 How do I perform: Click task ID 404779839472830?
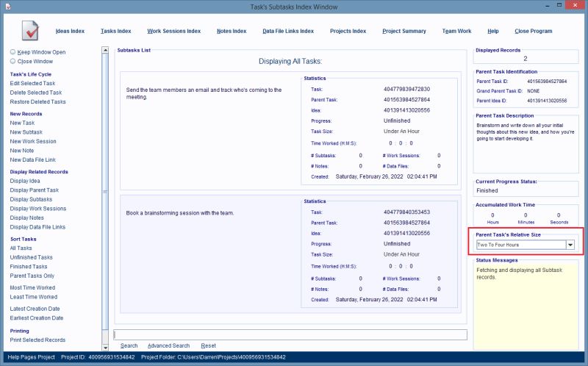click(x=406, y=89)
